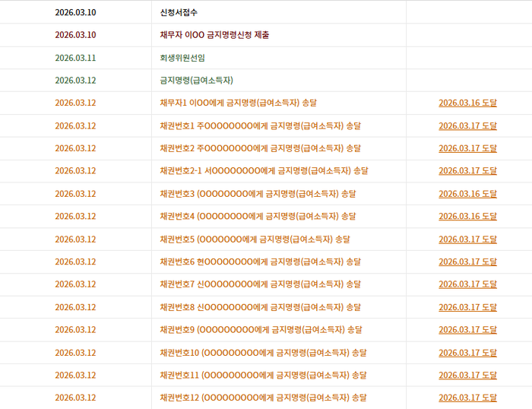Select the 채권번호9 송달 description
This screenshot has height=409, width=532.
pyautogui.click(x=261, y=330)
